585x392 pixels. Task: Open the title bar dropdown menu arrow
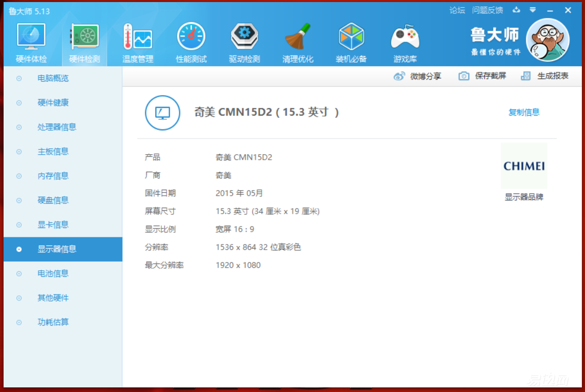click(x=533, y=10)
